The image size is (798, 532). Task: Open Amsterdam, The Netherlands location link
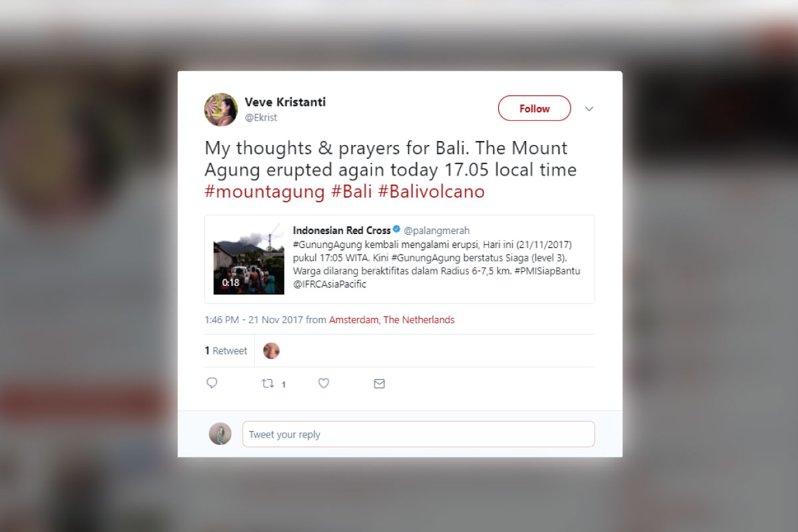point(392,320)
